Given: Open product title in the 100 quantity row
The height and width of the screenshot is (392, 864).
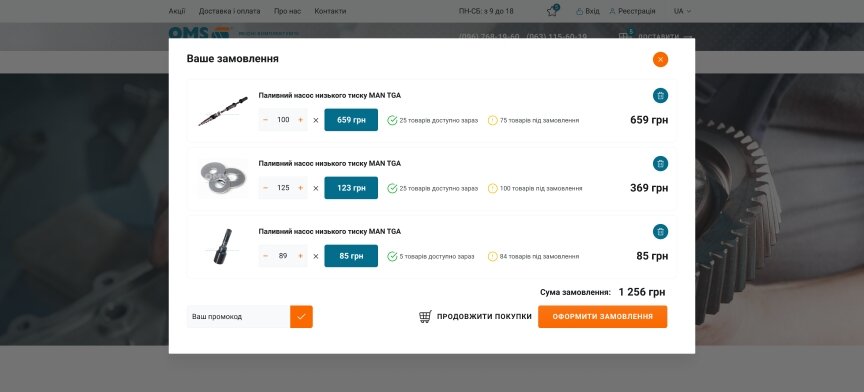Looking at the screenshot, I should (x=330, y=95).
